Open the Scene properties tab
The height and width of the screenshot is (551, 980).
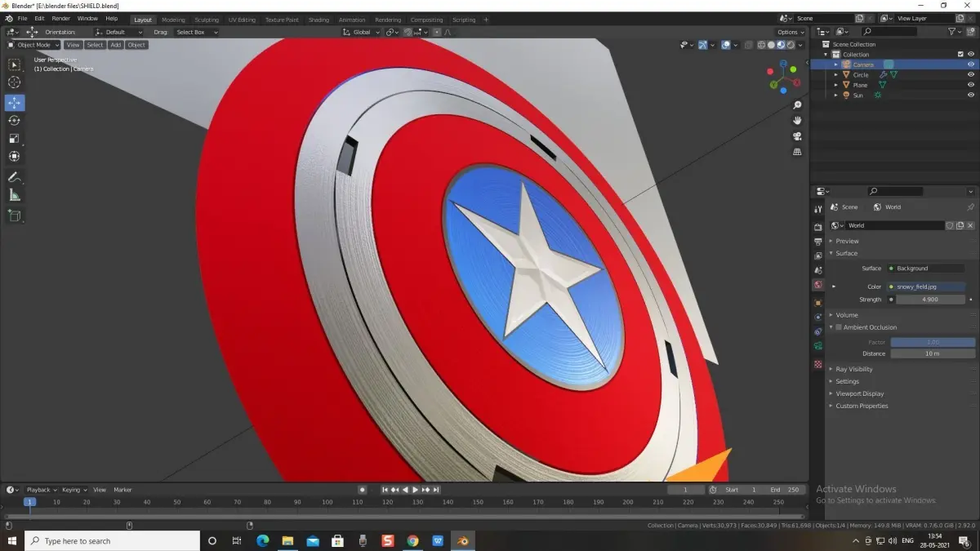click(818, 270)
